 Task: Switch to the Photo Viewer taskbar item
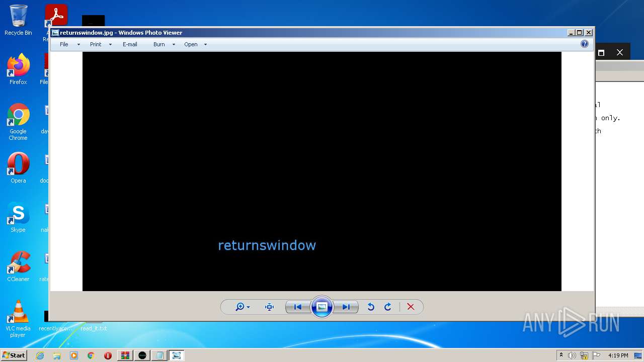pyautogui.click(x=177, y=355)
